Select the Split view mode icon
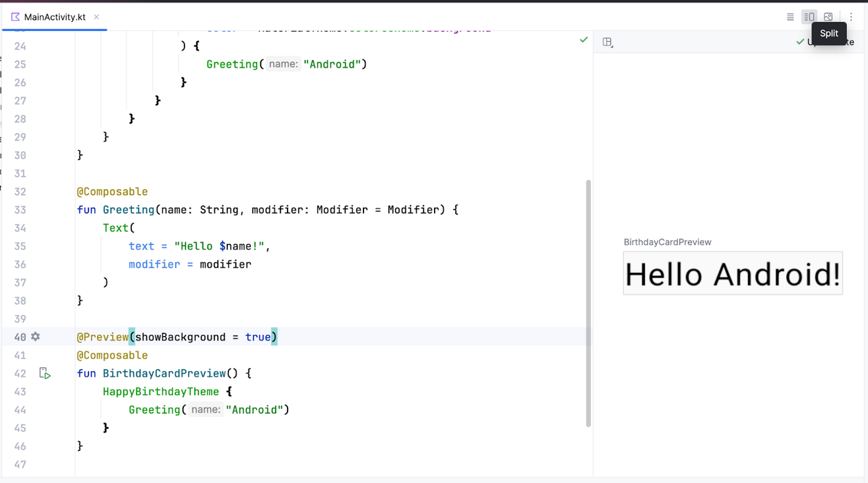Viewport: 868px width, 483px height. point(809,17)
